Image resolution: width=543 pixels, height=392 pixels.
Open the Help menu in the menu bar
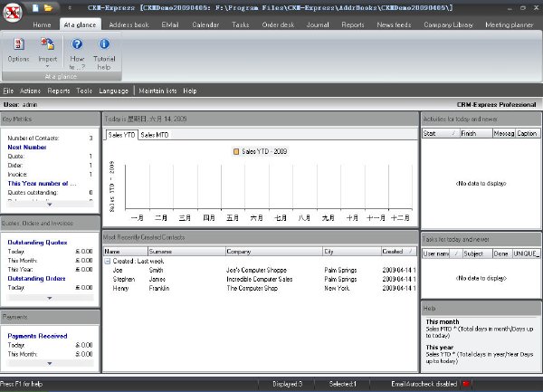click(x=190, y=91)
